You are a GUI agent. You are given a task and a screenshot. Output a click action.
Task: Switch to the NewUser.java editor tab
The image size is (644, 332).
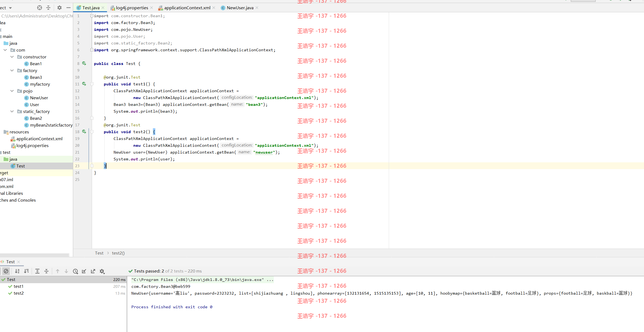click(x=240, y=8)
